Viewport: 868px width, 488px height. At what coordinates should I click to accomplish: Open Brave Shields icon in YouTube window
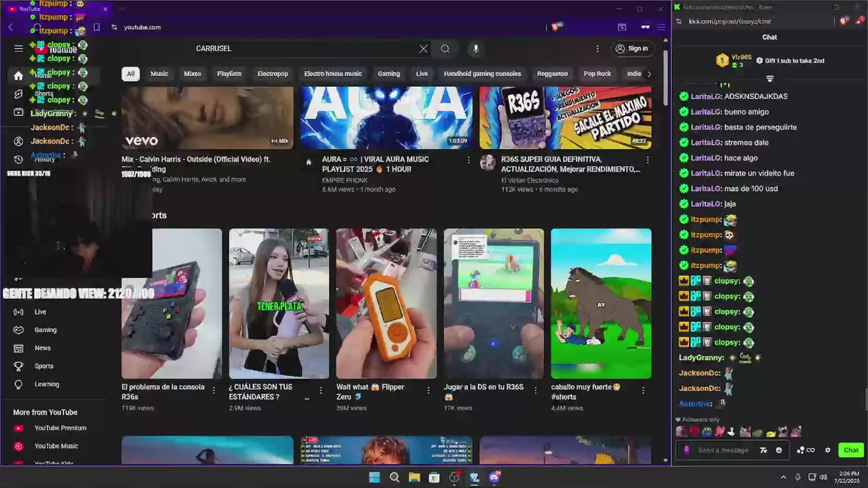556,27
